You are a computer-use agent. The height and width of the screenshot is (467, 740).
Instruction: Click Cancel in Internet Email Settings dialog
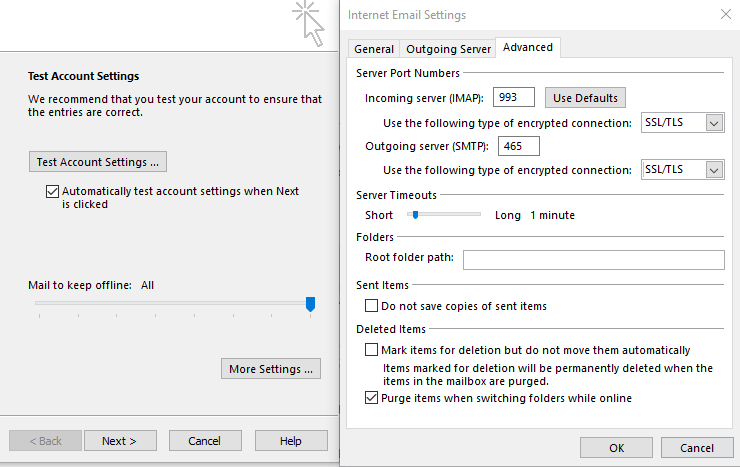(697, 448)
